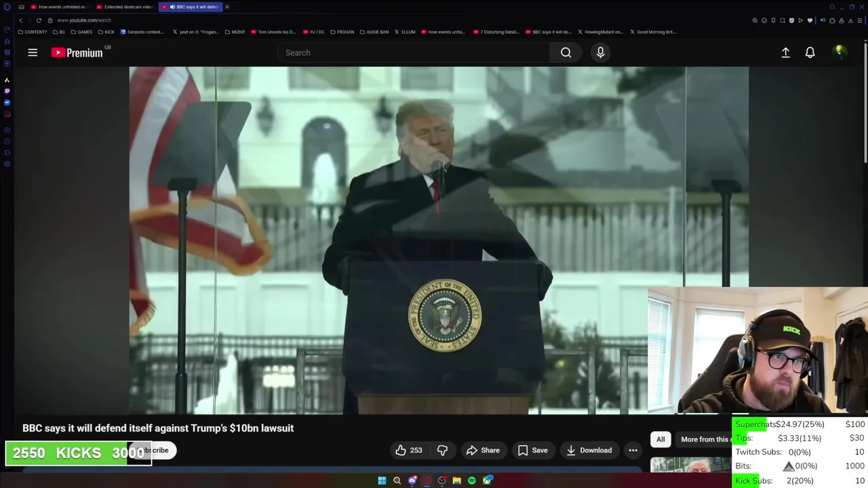Open the GAMES bookmarks folder
This screenshot has width=868, height=488.
tap(81, 32)
